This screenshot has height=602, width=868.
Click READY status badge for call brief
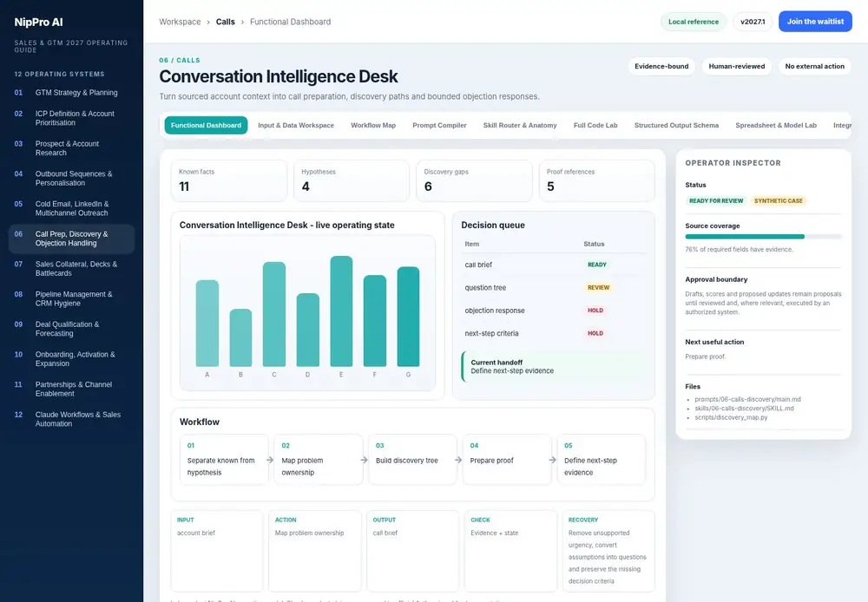click(x=597, y=265)
